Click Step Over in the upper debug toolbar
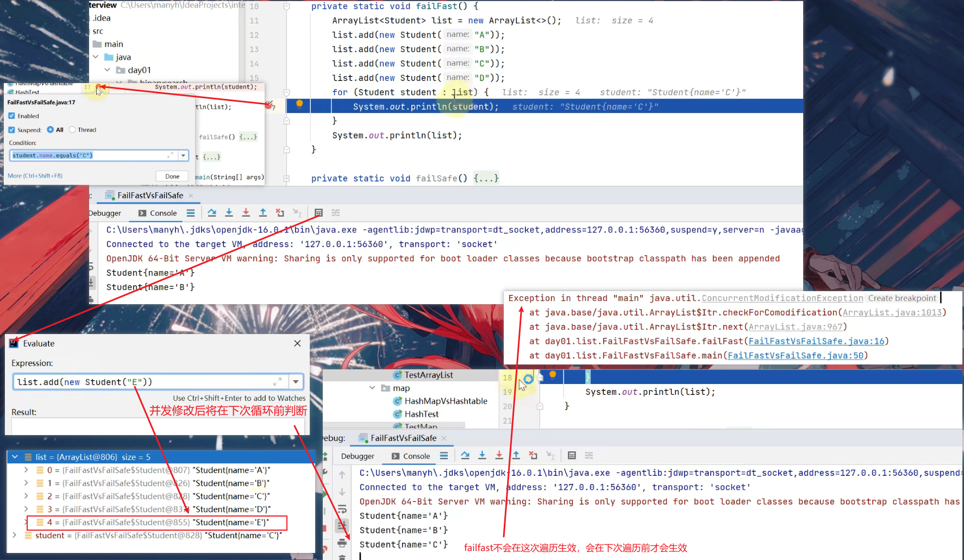This screenshot has width=964, height=560. tap(212, 213)
